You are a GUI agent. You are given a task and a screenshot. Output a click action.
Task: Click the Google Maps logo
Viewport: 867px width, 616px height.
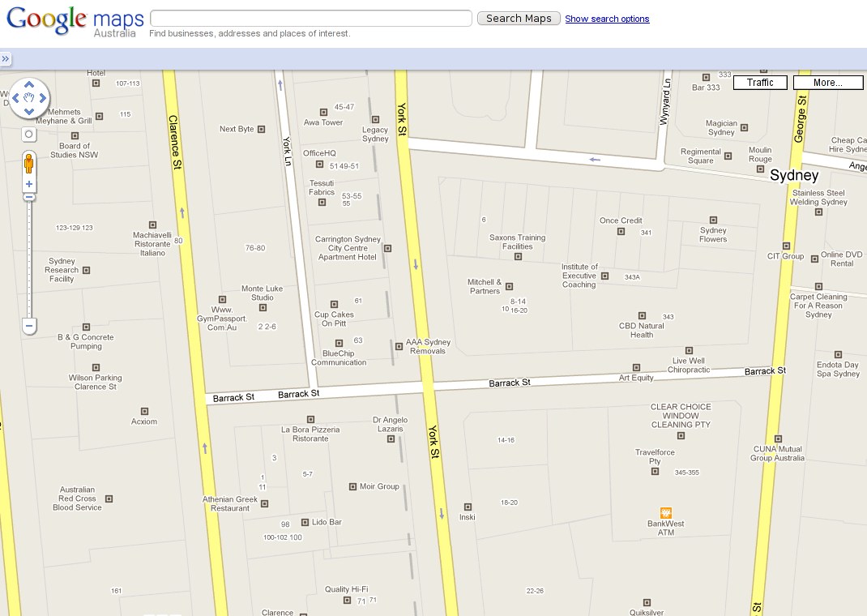75,21
